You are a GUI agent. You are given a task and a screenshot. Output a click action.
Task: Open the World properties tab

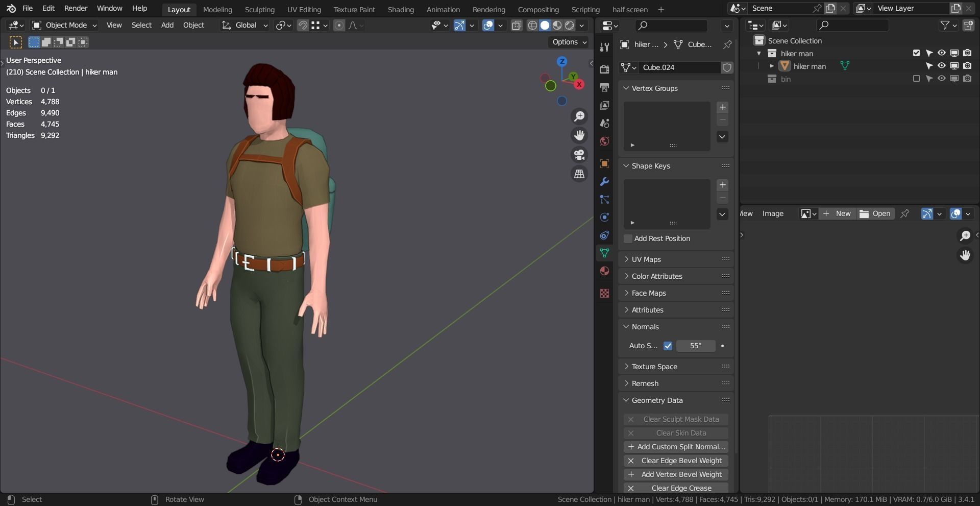[605, 141]
